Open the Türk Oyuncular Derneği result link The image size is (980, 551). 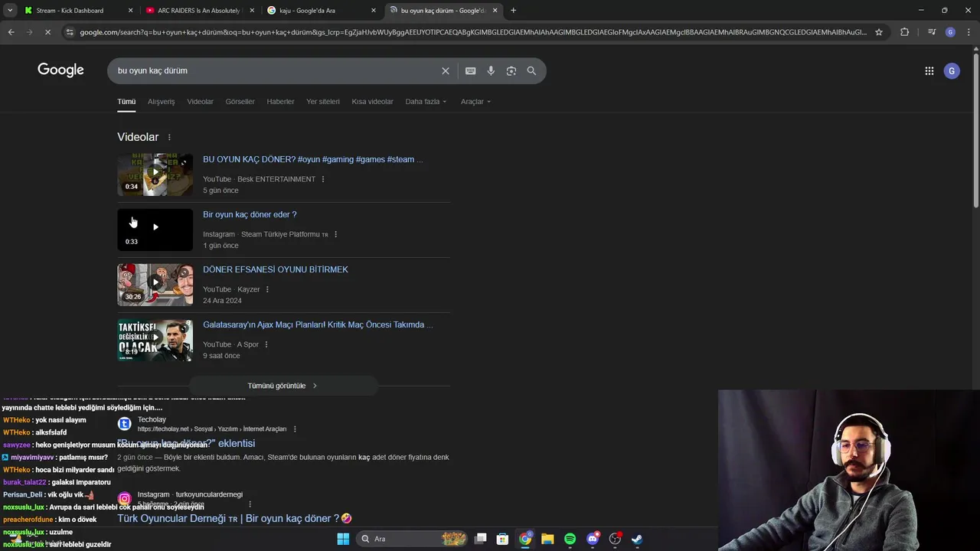click(234, 518)
